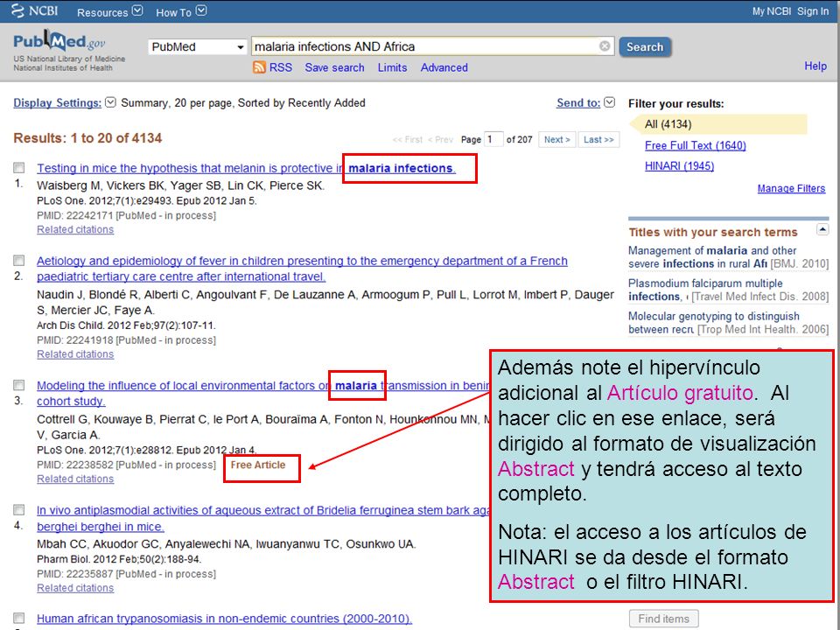
Task: Open the Display Settings dropdown arrow
Action: click(x=110, y=102)
